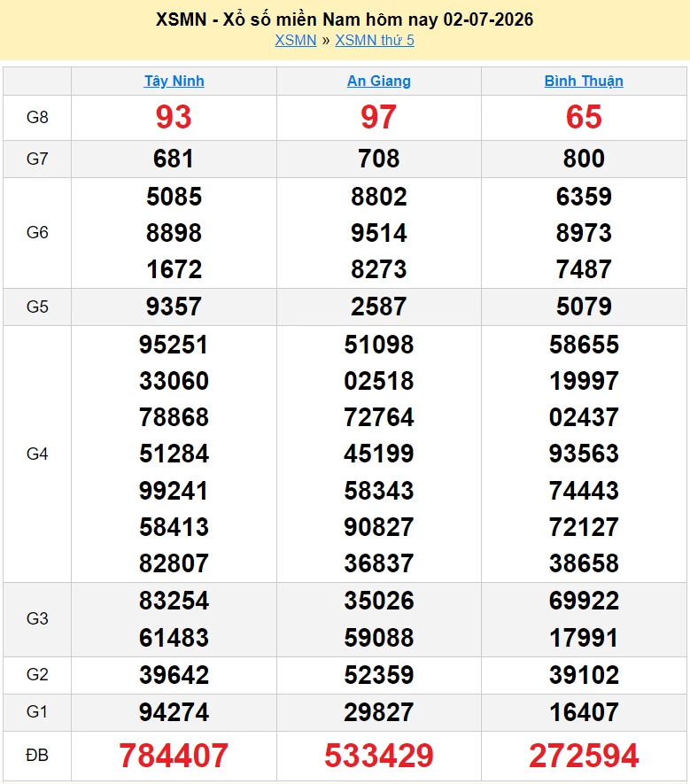This screenshot has height=784, width=690.
Task: Click the G4 row label
Action: tap(37, 454)
